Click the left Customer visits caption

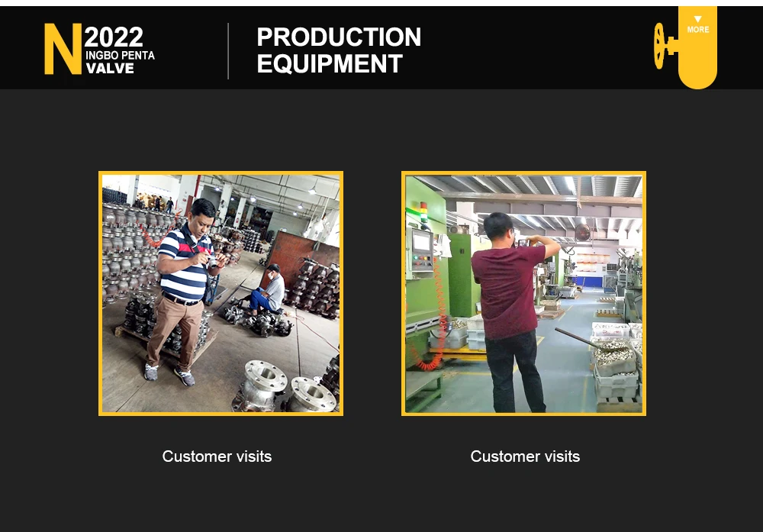coord(217,456)
